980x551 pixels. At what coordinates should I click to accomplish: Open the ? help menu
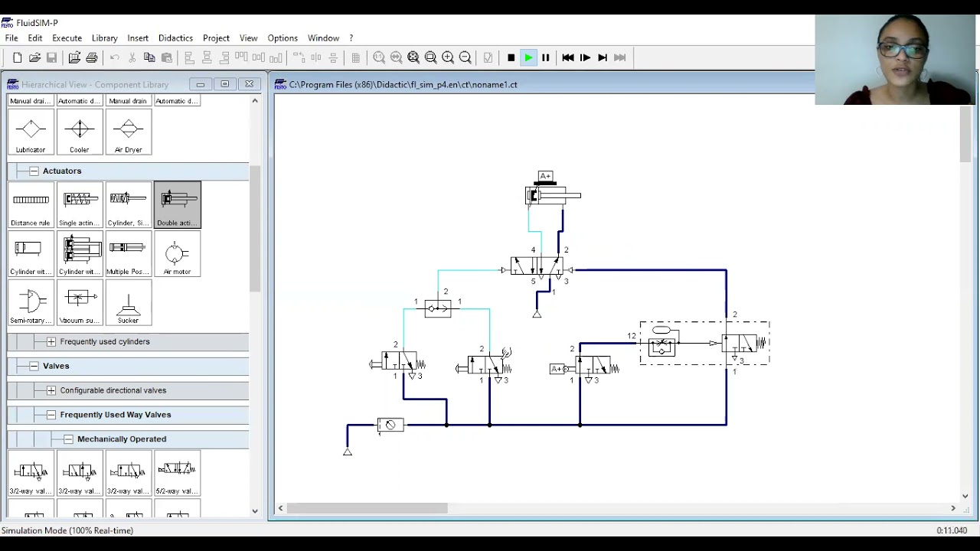coord(351,37)
